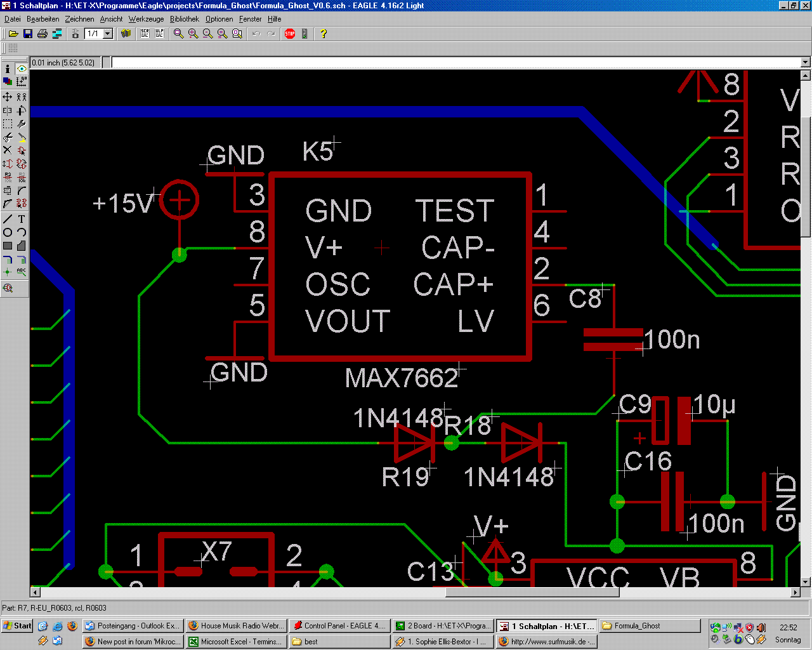Select the Split tool

pyautogui.click(x=8, y=204)
